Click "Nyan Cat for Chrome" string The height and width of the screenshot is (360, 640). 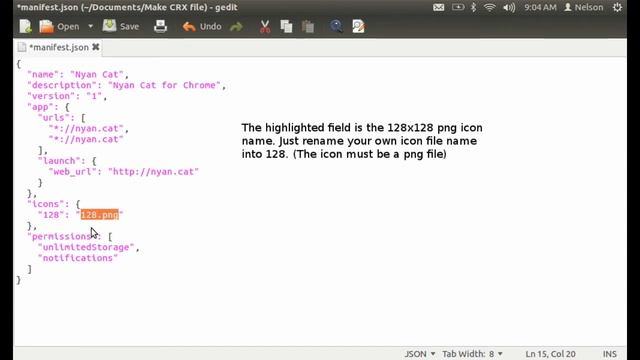tap(164, 85)
